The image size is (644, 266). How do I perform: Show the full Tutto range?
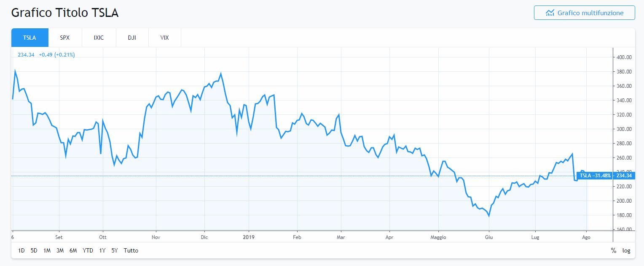click(x=131, y=250)
